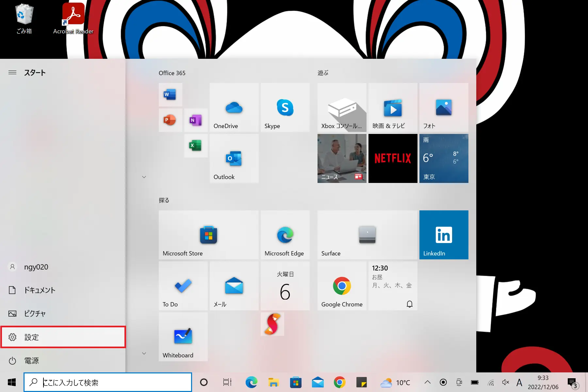Open the red S app tile below the calendar
The image size is (588, 392).
coord(272,324)
